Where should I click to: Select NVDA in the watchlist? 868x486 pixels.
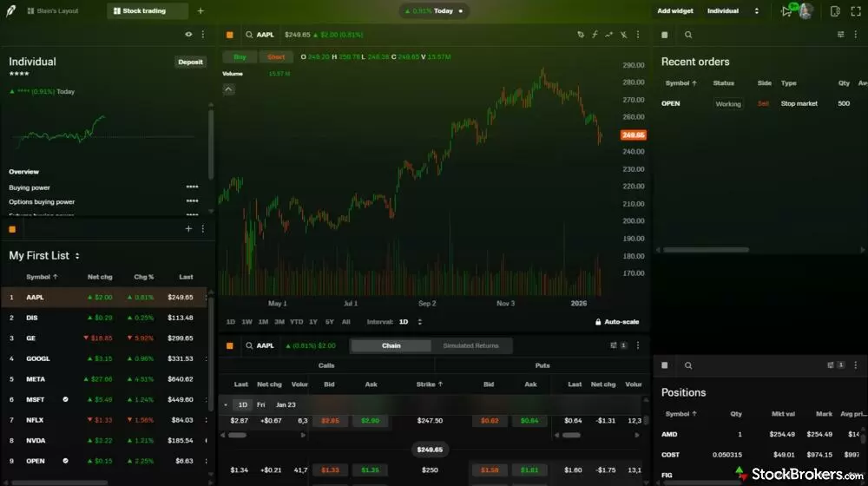point(104,441)
